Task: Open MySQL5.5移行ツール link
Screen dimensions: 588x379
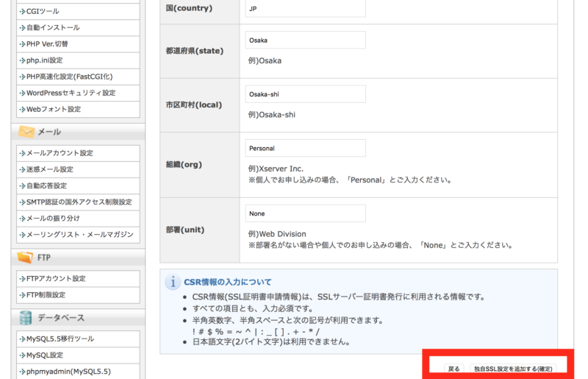Action: click(60, 339)
